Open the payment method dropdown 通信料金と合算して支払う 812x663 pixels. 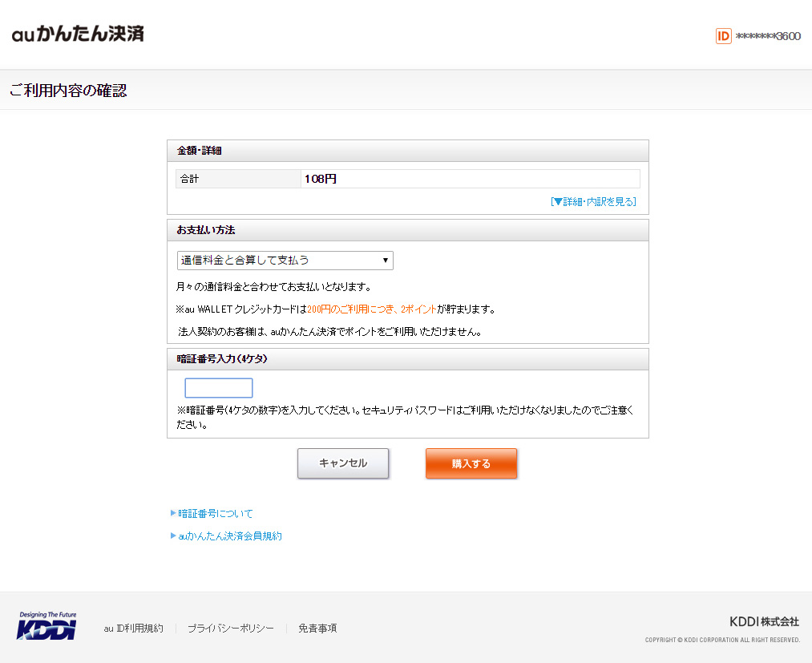[285, 260]
